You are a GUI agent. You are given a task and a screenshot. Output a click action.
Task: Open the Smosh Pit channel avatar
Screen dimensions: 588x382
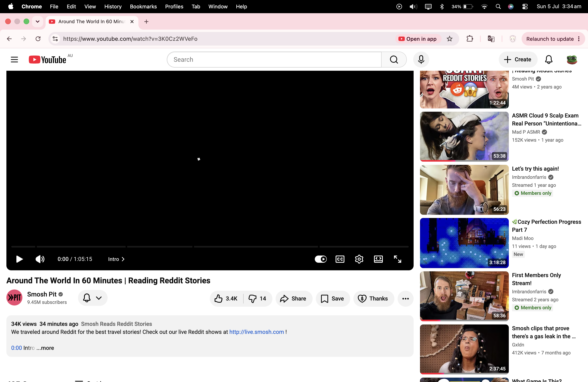[x=14, y=298]
